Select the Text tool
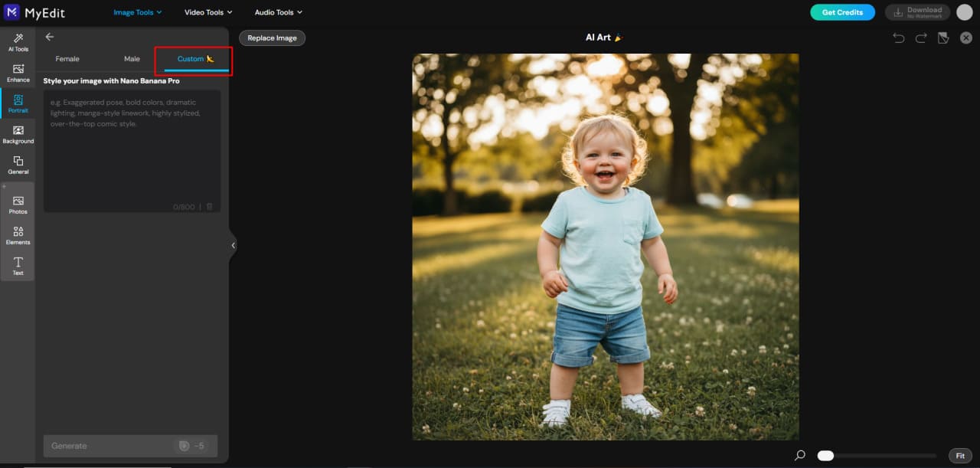This screenshot has height=468, width=980. (x=18, y=267)
